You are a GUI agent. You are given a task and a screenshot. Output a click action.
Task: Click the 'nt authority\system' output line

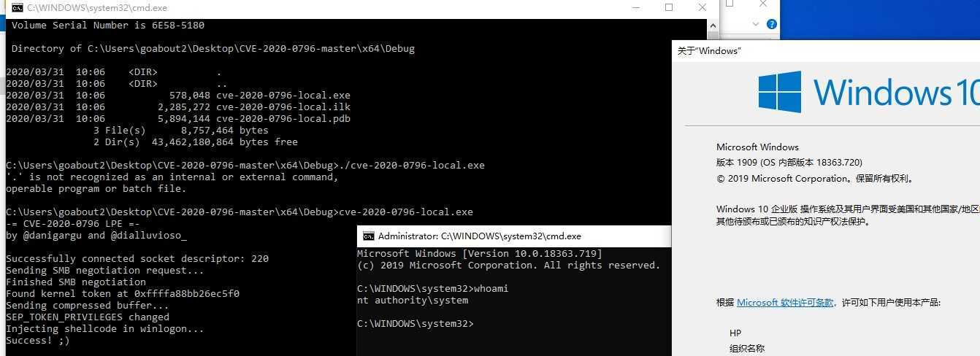click(413, 301)
